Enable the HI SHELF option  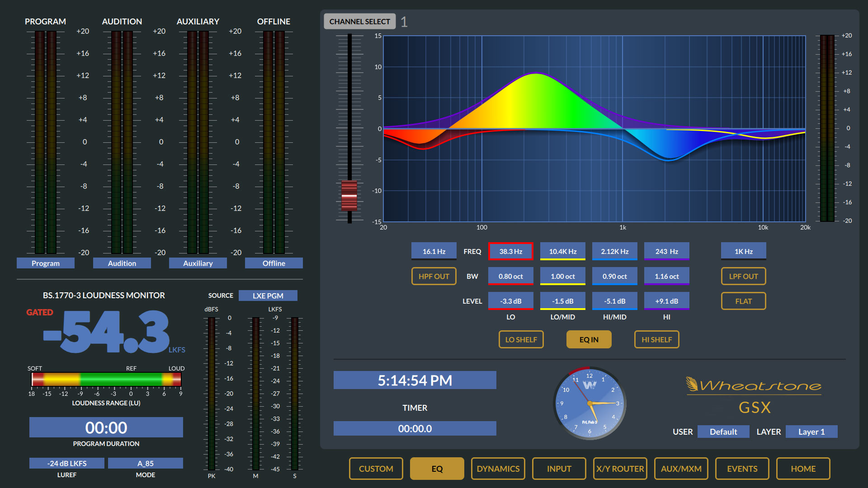point(656,339)
